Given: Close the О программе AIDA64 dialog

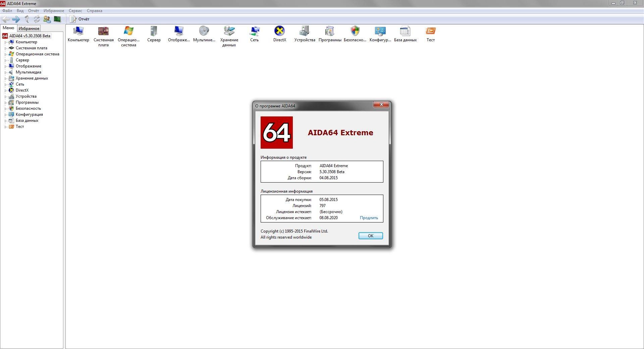Looking at the screenshot, I should tap(381, 105).
